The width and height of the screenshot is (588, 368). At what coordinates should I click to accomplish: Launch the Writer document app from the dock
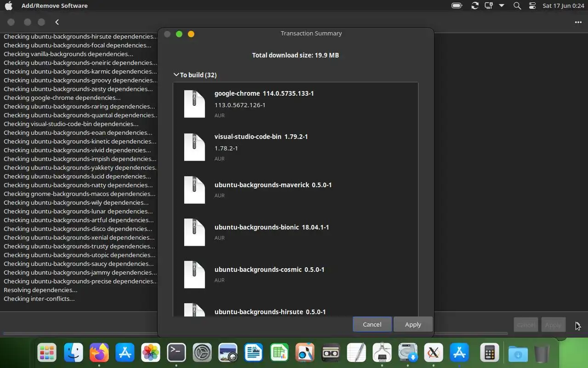[254, 353]
